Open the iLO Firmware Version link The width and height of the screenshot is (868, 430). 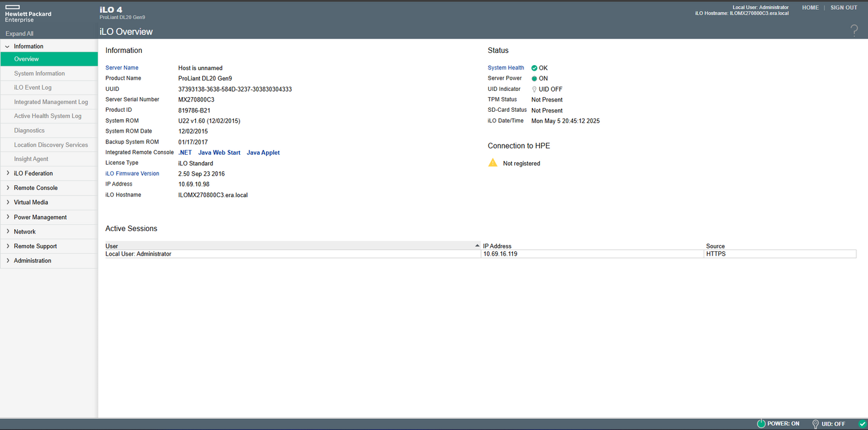tap(132, 174)
